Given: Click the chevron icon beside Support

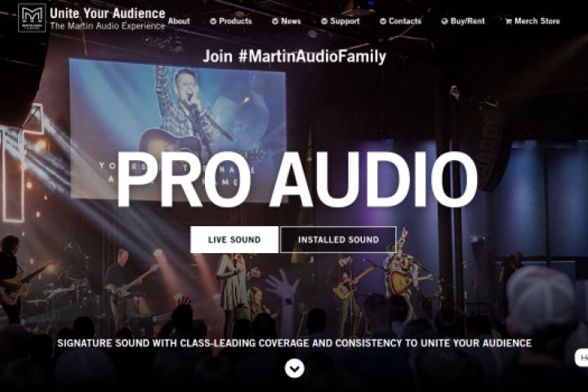Looking at the screenshot, I should [324, 21].
